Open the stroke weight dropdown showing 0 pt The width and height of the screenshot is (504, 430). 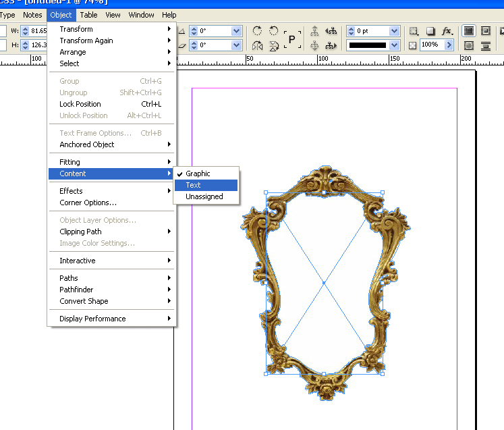(x=393, y=31)
